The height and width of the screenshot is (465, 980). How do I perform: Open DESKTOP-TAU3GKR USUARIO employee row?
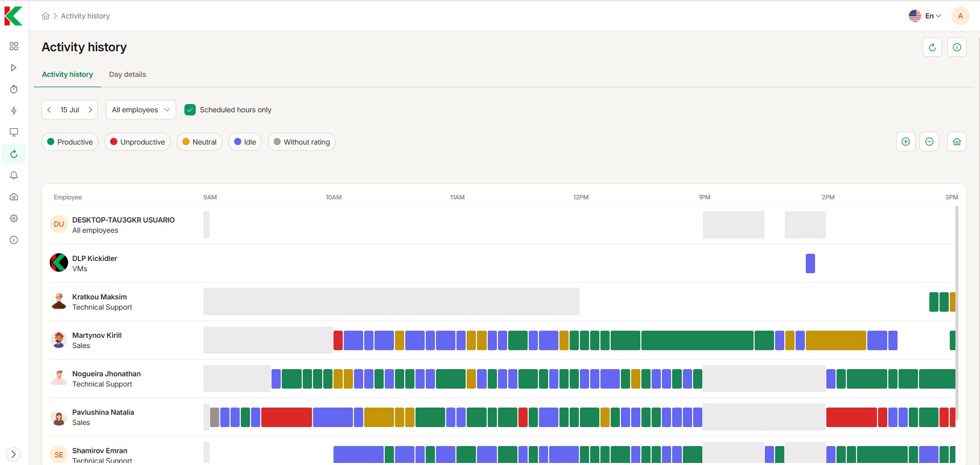tap(503, 225)
